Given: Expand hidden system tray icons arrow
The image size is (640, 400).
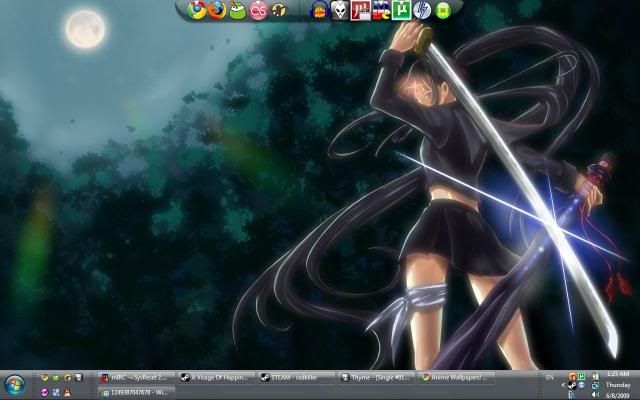Looking at the screenshot, I should pyautogui.click(x=564, y=384).
